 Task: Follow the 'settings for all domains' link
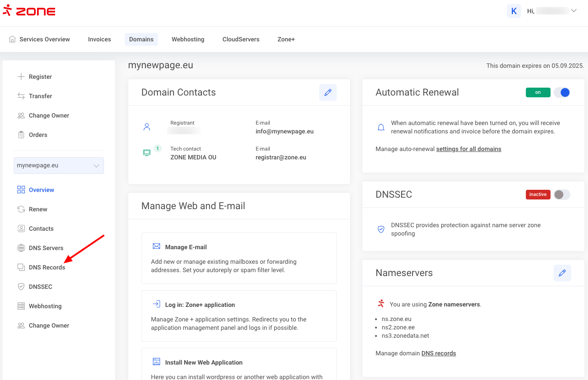(x=469, y=149)
